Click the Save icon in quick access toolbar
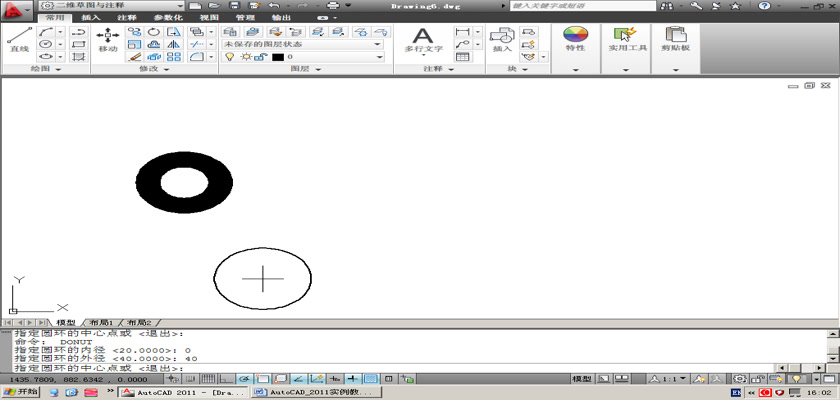The image size is (840, 400). (x=234, y=5)
